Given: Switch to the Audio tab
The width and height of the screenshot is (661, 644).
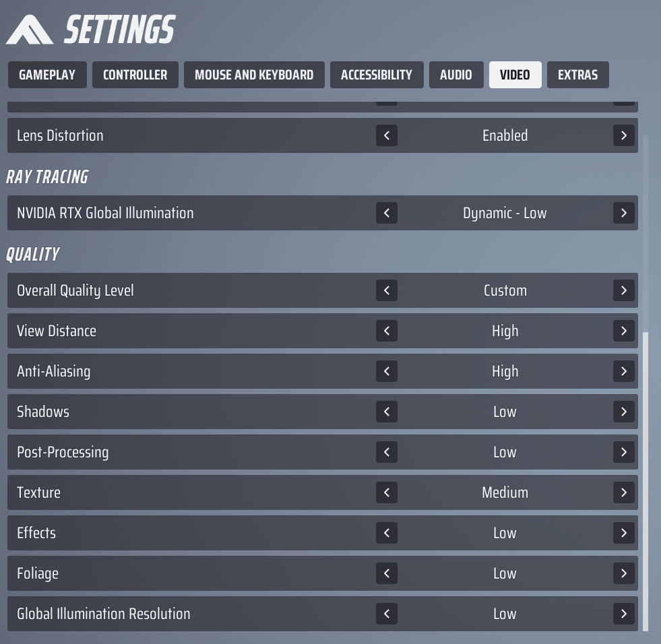Looking at the screenshot, I should coord(456,75).
